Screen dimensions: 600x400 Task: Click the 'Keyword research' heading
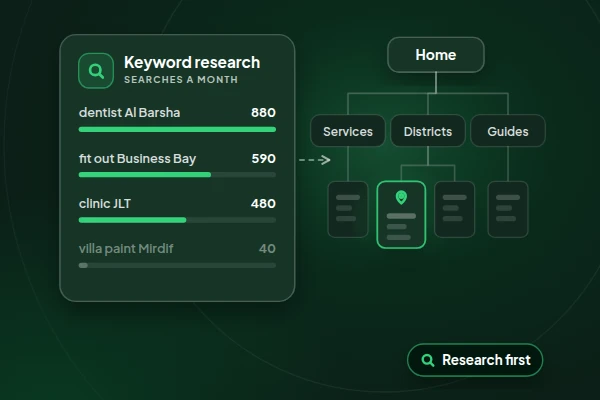click(192, 62)
